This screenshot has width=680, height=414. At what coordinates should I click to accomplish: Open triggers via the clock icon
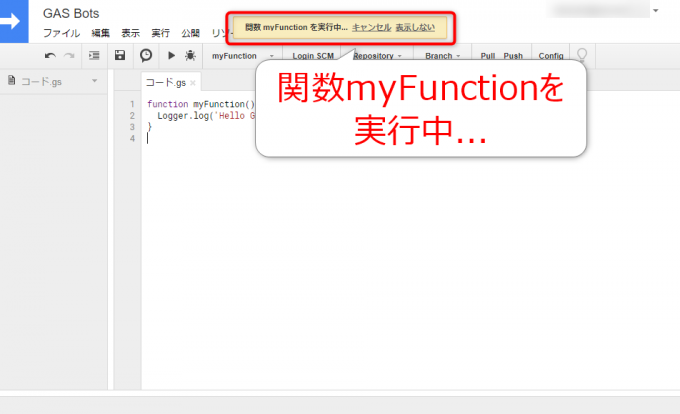146,56
